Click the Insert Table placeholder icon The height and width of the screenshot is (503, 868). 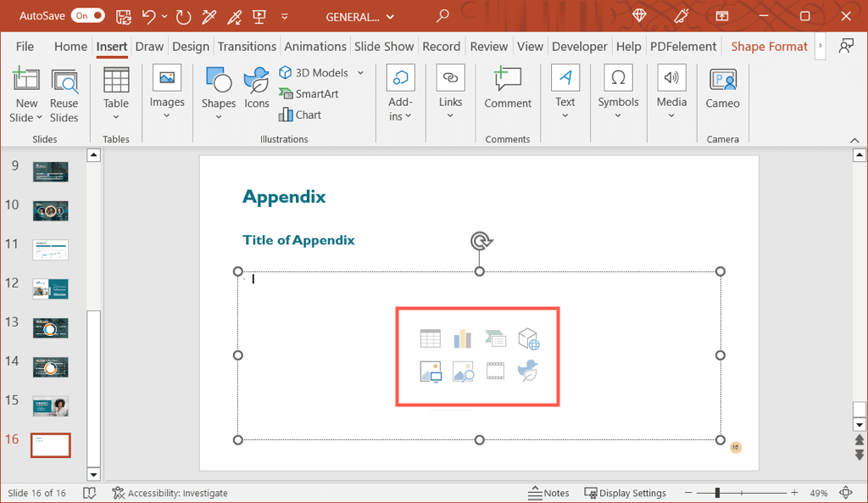tap(430, 338)
